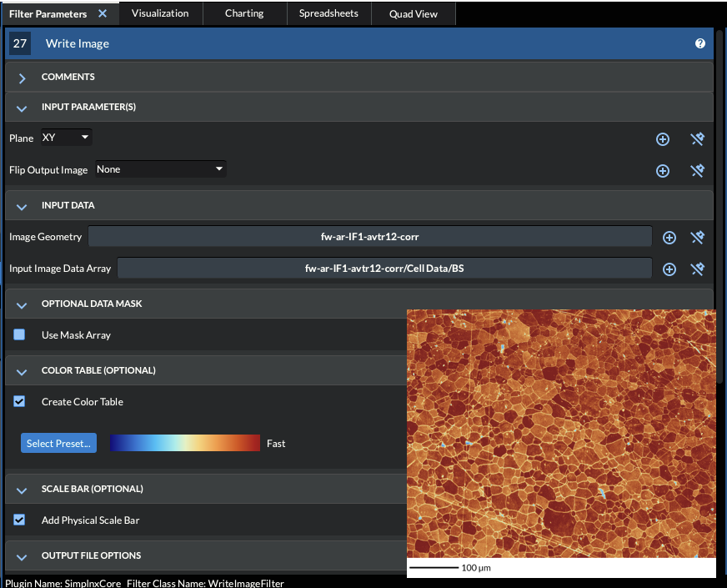Switch to the Visualization tab
727x588 pixels.
point(160,13)
